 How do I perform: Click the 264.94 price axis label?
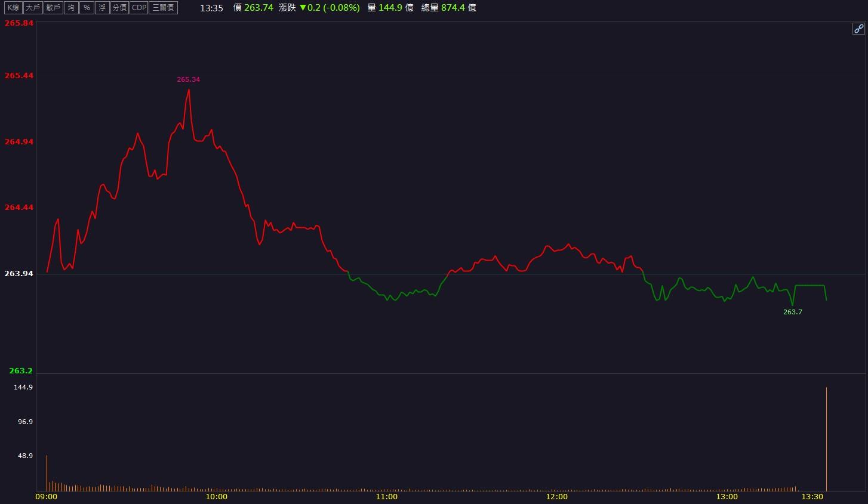(19, 141)
